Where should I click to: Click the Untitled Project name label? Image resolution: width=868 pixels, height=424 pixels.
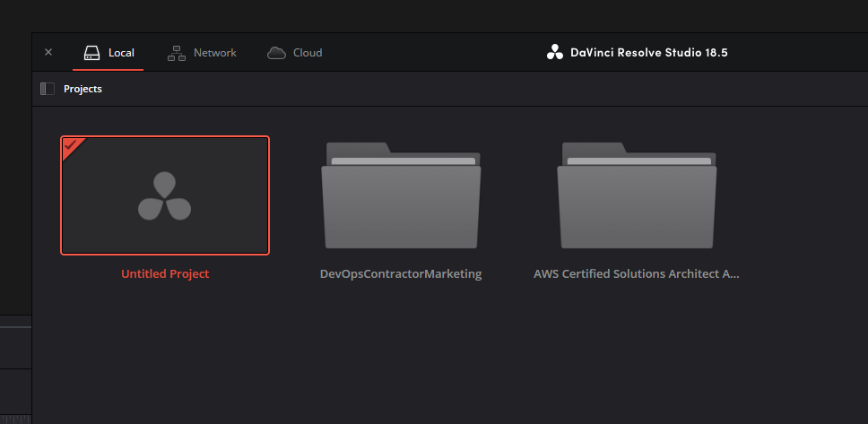[x=165, y=274]
